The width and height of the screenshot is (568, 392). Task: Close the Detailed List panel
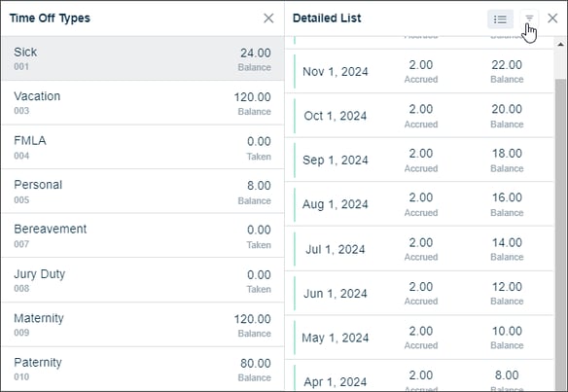(552, 18)
